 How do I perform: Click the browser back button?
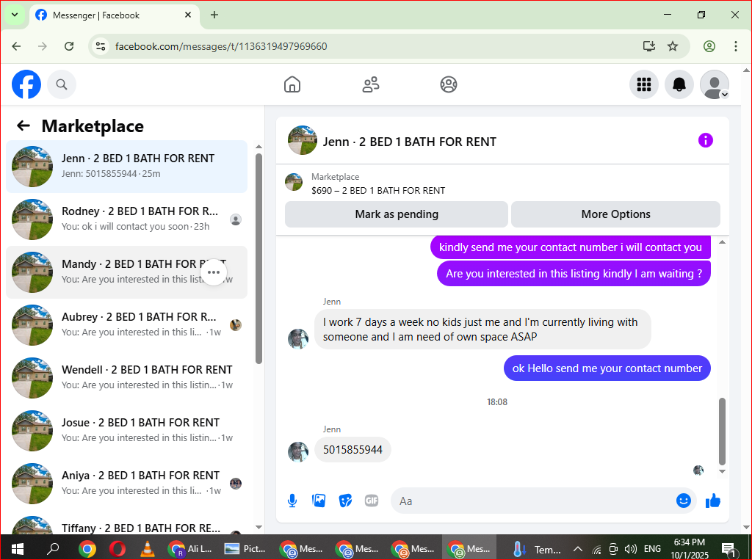pos(16,46)
